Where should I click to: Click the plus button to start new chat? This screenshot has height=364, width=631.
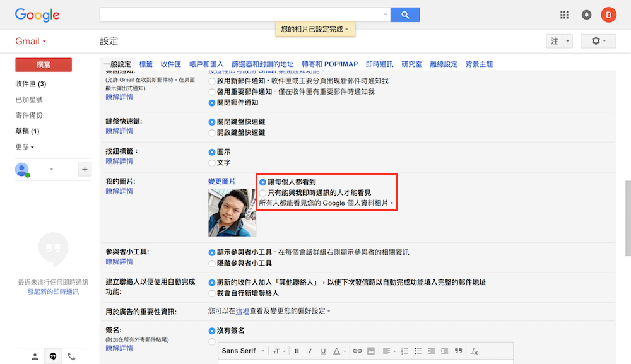click(85, 169)
